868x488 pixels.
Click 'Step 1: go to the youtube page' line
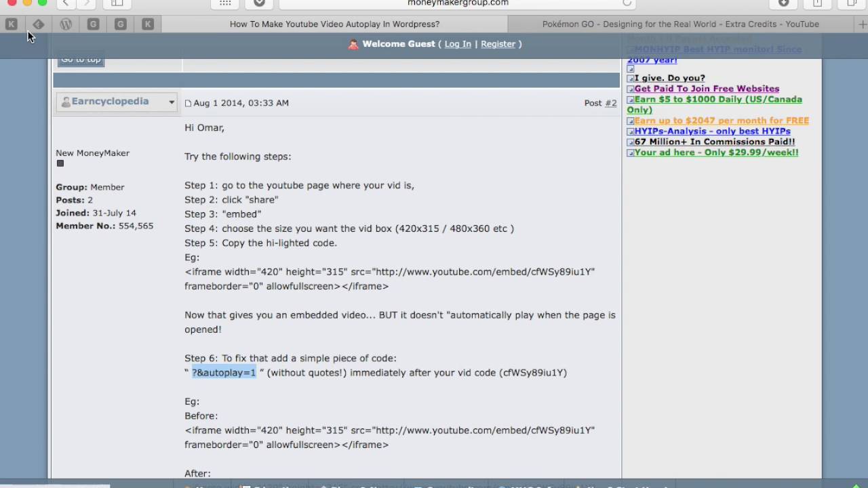pos(299,186)
